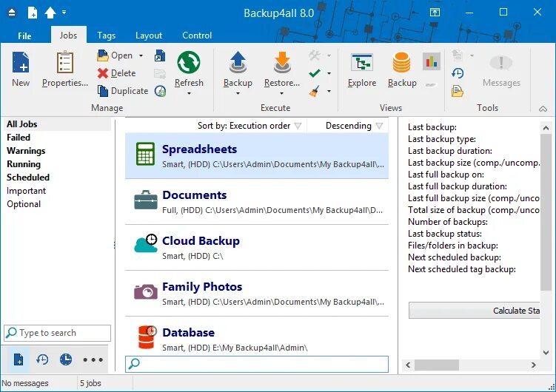Open the statistics bar chart view
The height and width of the screenshot is (392, 556).
point(432,61)
